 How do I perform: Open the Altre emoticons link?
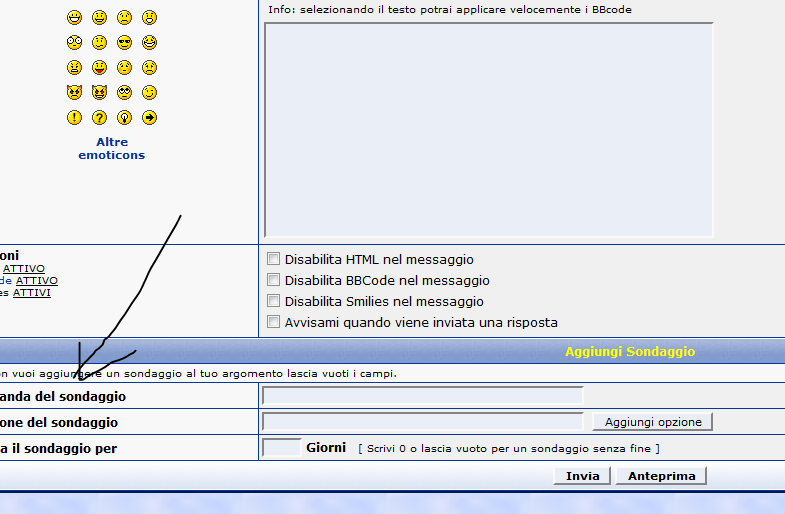pyautogui.click(x=112, y=149)
